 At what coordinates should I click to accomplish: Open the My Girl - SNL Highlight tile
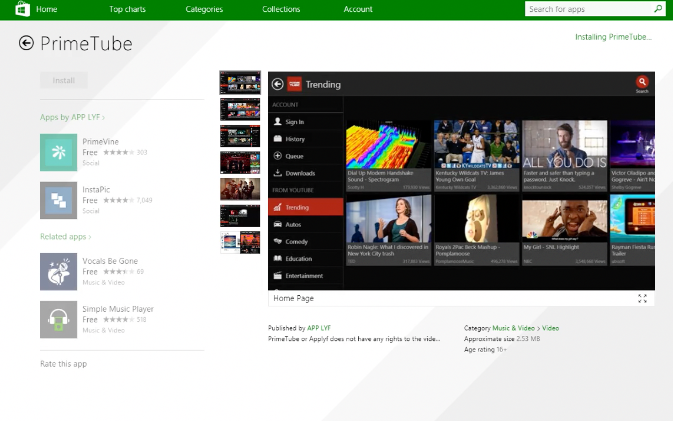coord(564,230)
